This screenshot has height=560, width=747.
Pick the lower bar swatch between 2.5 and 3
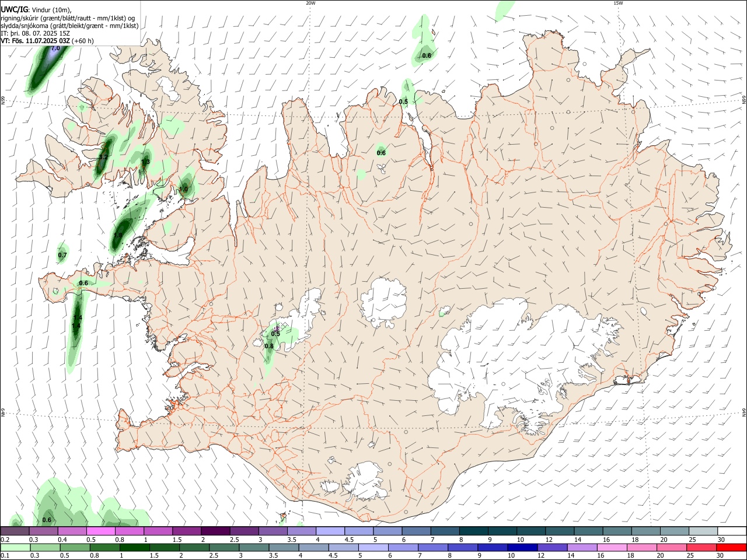click(x=225, y=547)
